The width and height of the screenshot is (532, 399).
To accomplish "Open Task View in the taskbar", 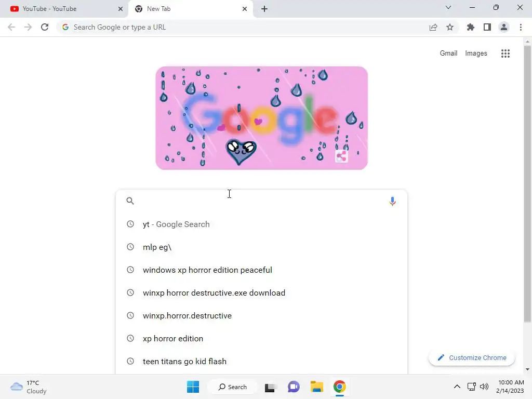I will pyautogui.click(x=270, y=387).
